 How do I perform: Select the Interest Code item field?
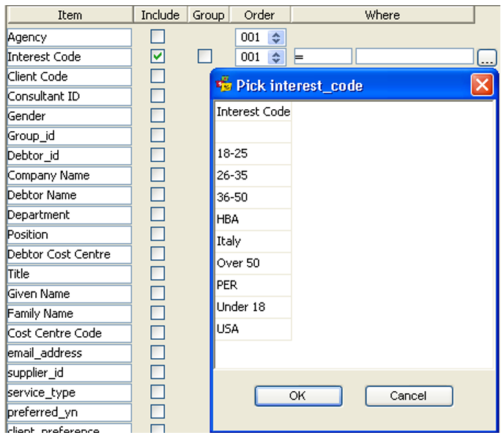[70, 57]
